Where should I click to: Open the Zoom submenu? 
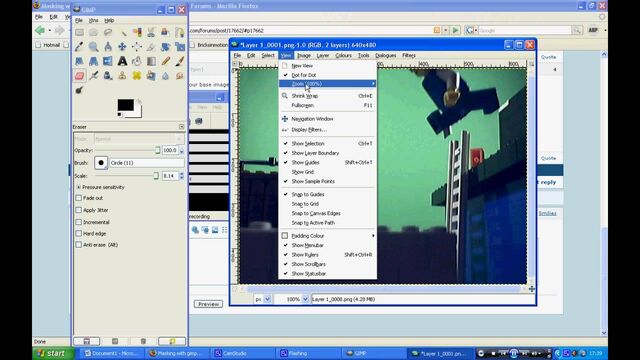pyautogui.click(x=327, y=84)
